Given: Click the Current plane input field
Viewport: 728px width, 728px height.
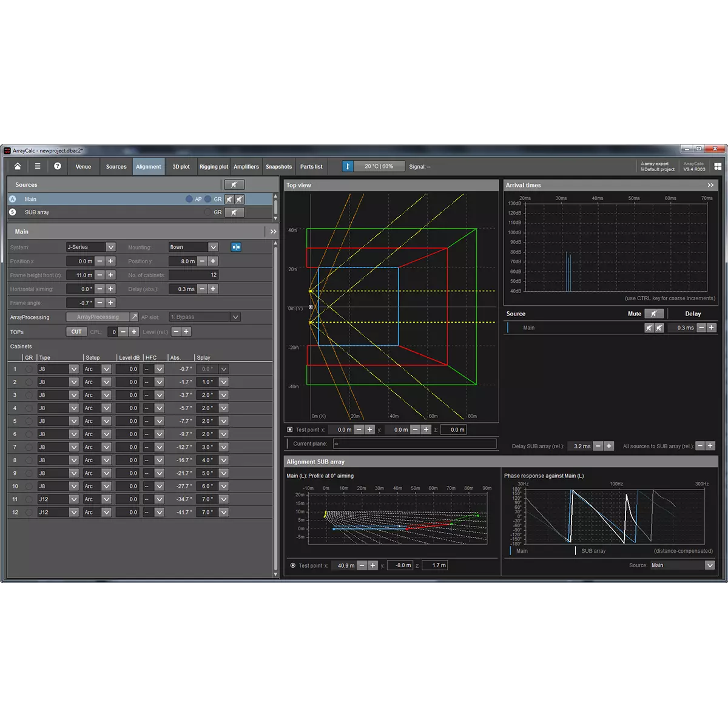Looking at the screenshot, I should (414, 443).
